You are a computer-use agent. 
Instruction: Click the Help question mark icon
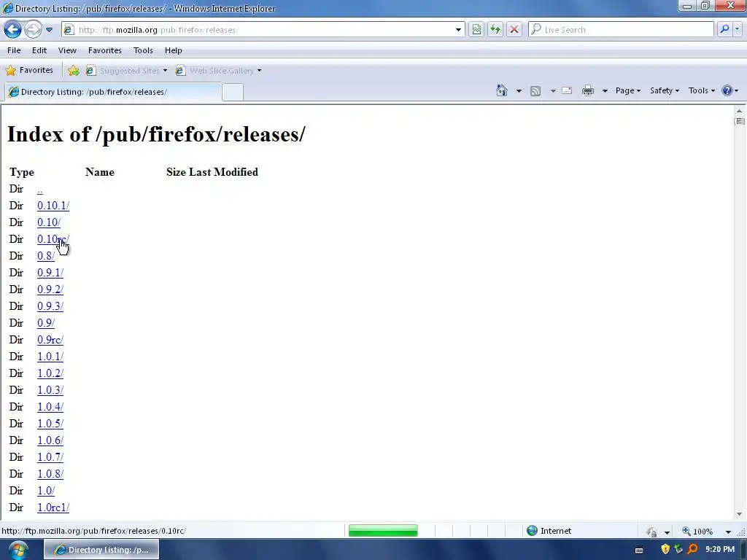coord(727,90)
